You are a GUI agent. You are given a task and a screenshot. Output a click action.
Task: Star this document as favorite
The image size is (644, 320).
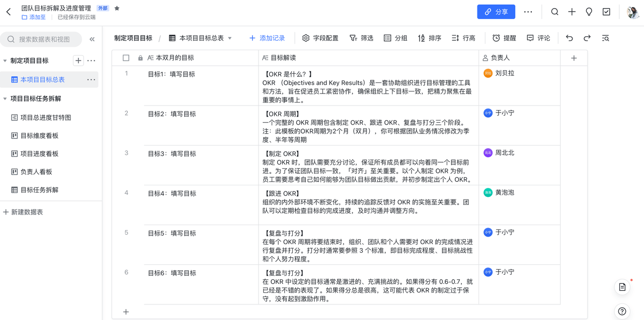tap(117, 9)
